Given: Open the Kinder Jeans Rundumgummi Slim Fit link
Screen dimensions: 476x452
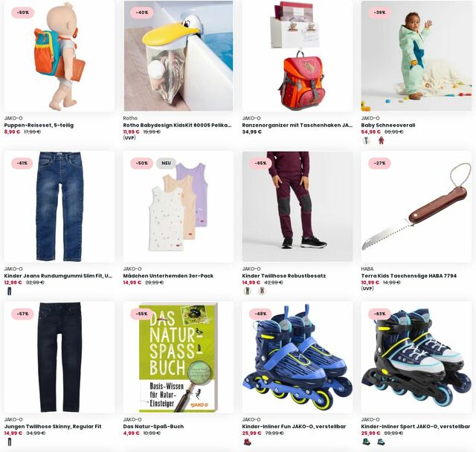Looking at the screenshot, I should 58,276.
